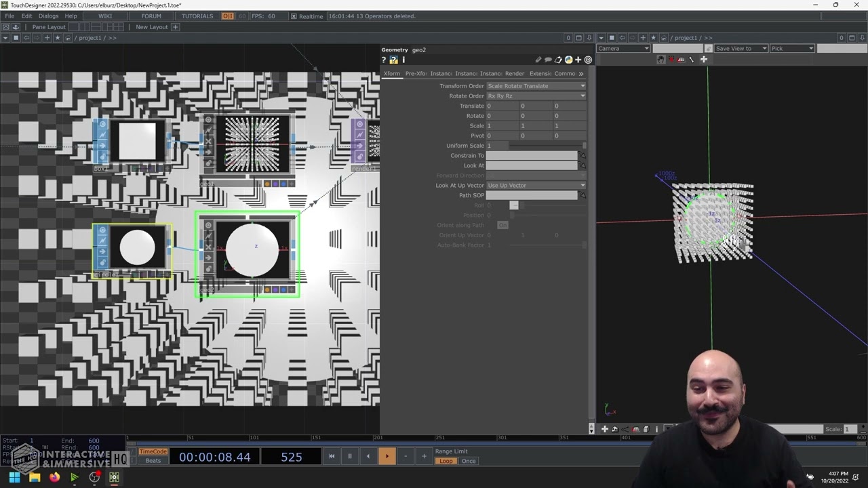The width and height of the screenshot is (868, 488).
Task: Set range limit to Once
Action: tap(469, 461)
